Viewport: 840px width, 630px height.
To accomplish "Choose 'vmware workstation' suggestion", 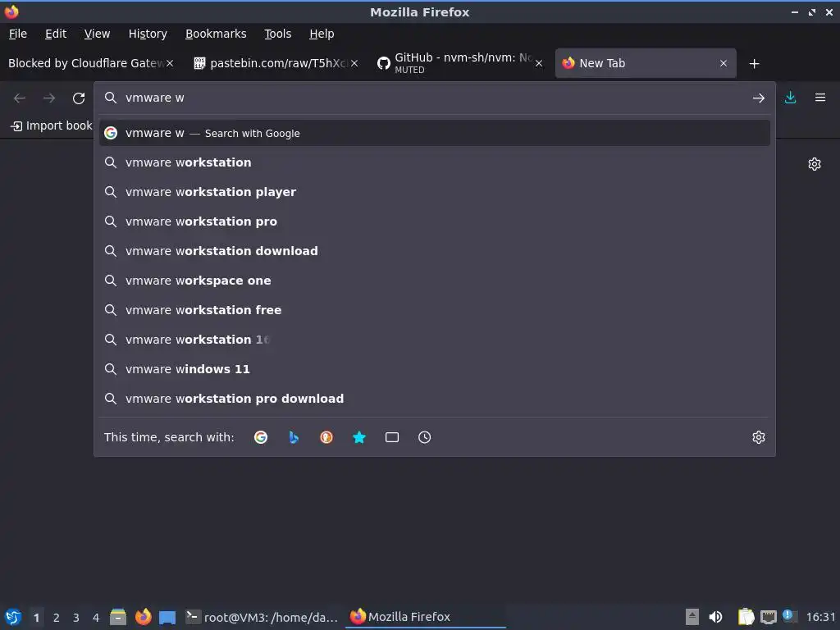I will click(x=435, y=162).
